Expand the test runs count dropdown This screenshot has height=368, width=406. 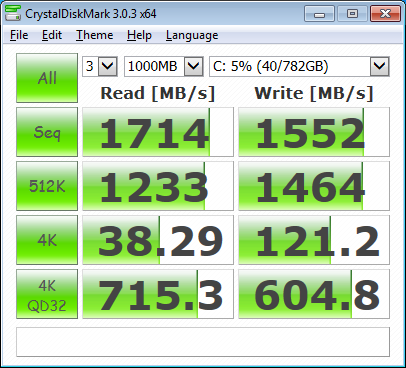(x=108, y=66)
